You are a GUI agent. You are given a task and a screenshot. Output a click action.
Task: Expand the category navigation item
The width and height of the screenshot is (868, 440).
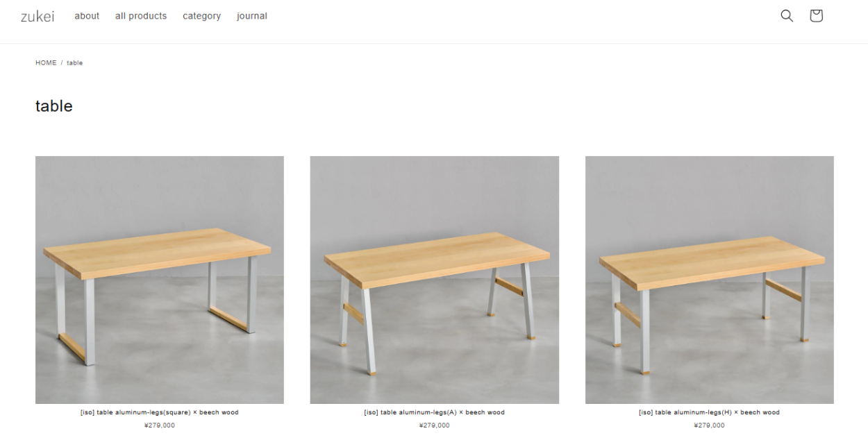201,16
